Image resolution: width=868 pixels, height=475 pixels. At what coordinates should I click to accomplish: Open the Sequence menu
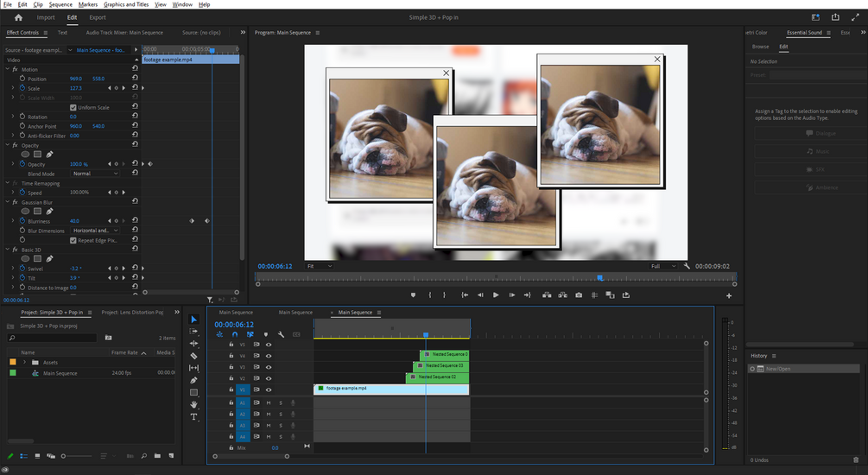click(60, 4)
